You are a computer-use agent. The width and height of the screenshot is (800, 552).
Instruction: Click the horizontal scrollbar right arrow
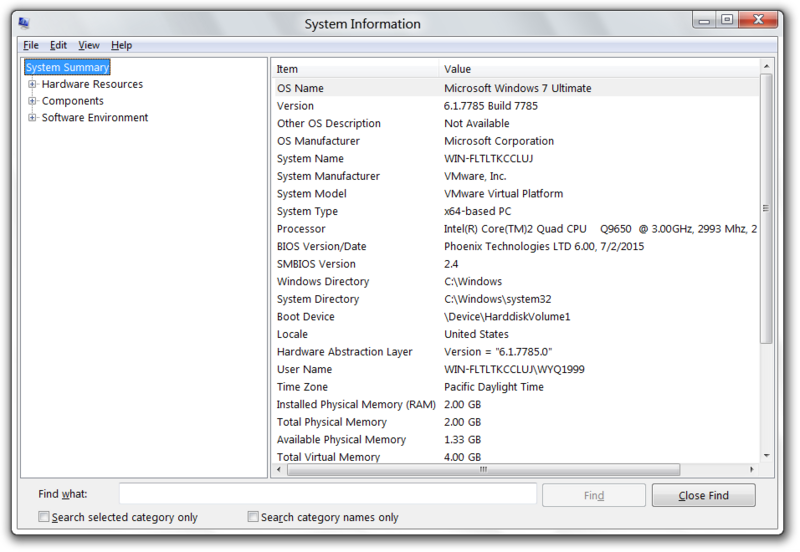[752, 469]
